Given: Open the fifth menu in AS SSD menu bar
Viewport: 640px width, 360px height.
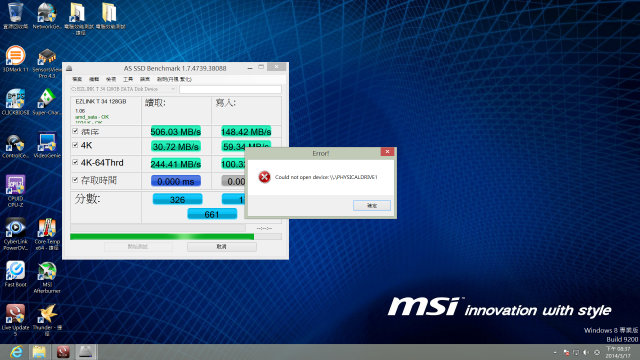Looking at the screenshot, I should tap(145, 79).
